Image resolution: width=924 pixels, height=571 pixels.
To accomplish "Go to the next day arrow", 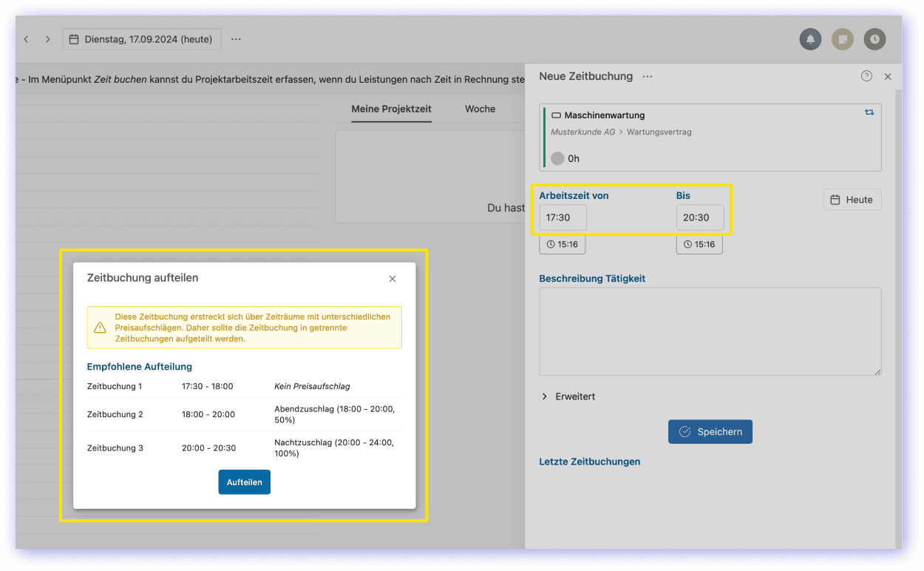I will (x=48, y=39).
